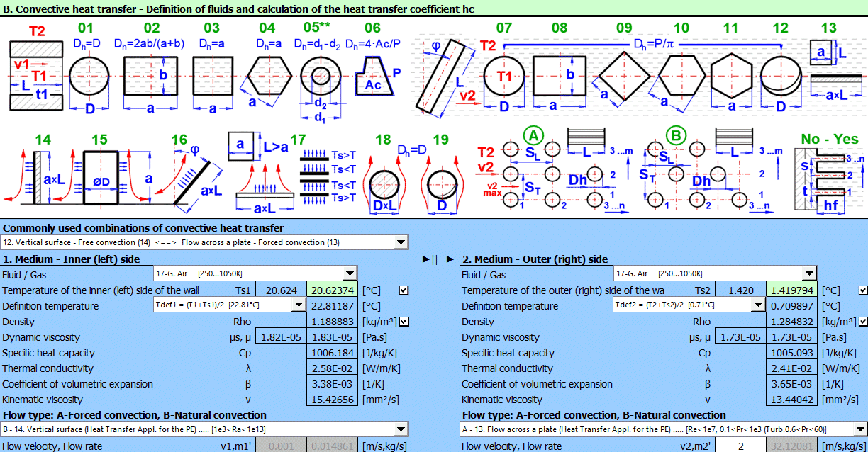Screen dimensions: 868x452
Task: Toggle the checkbox beside Ts1 temperature units
Action: click(x=404, y=290)
